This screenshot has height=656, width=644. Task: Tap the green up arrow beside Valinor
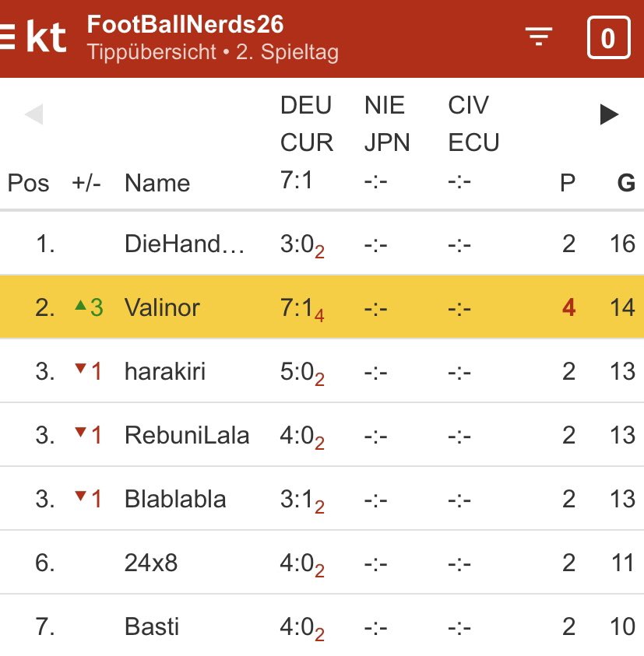[x=80, y=305]
